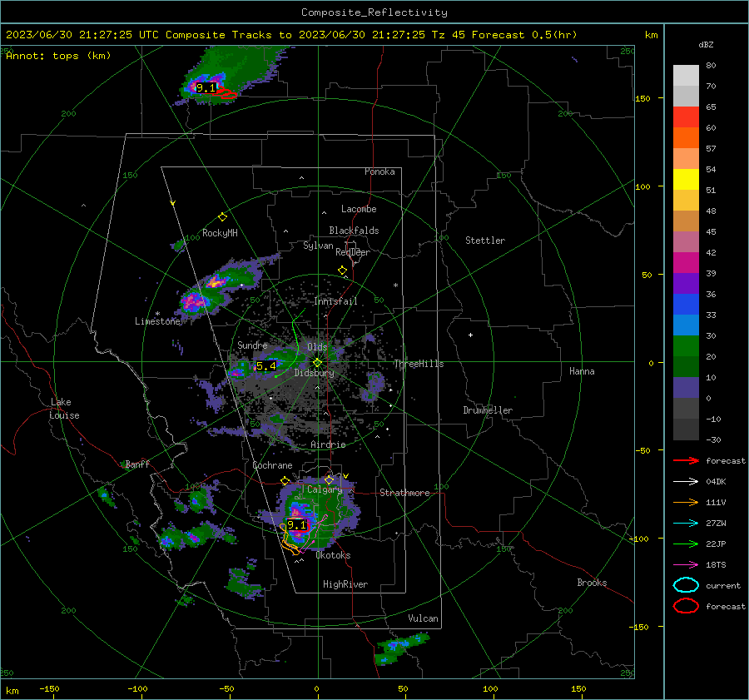Click the Blackfalds city label
749x700 pixels.
point(354,231)
